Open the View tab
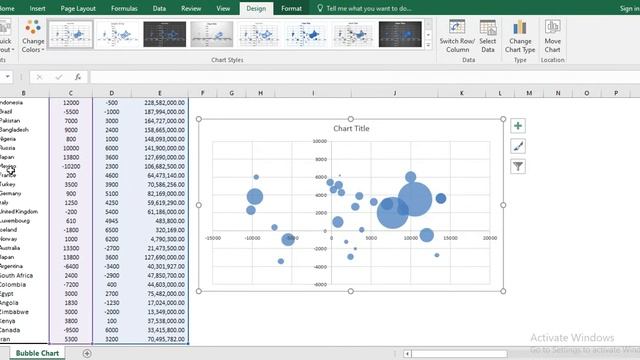This screenshot has width=640, height=360. coord(223,8)
